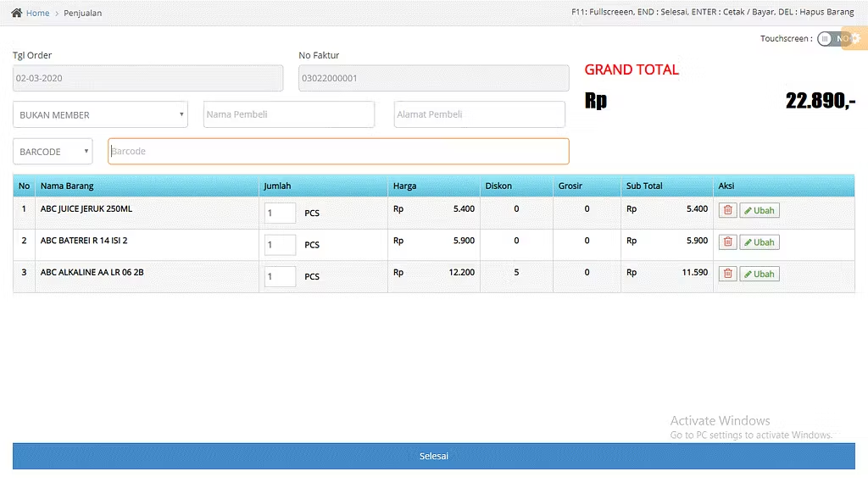
Task: Select quantity box for ABC ALKALINE AA
Action: pyautogui.click(x=280, y=276)
